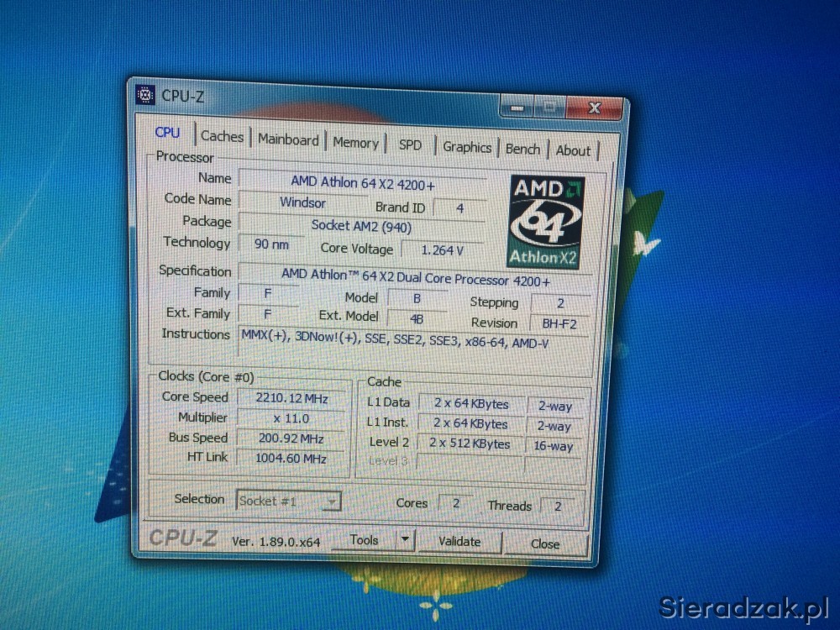
Task: Click the Tools button
Action: [365, 540]
